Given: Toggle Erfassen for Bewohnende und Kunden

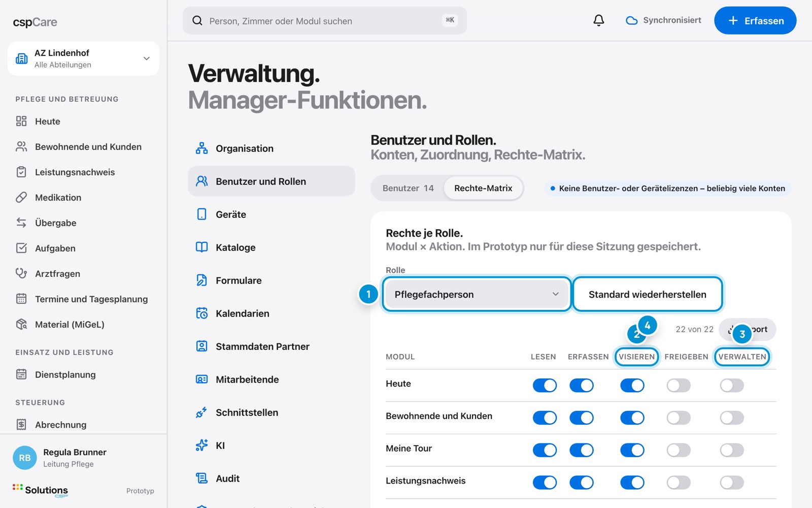Looking at the screenshot, I should tap(582, 418).
